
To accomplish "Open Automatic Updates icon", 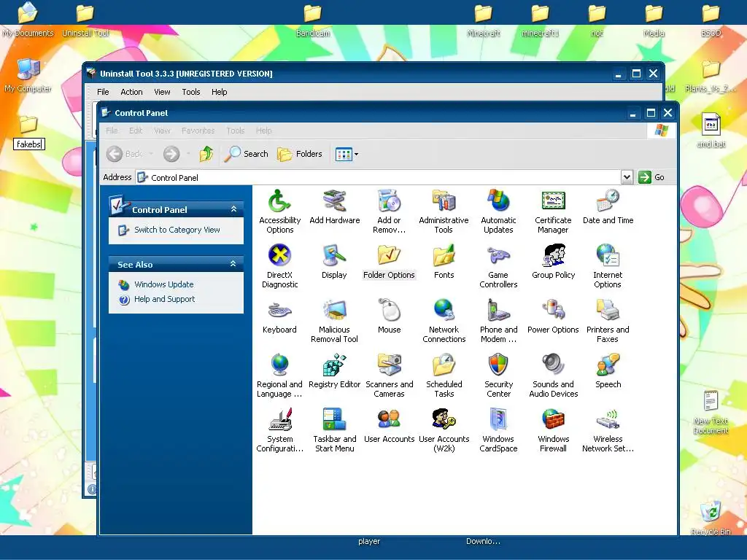I will pos(498,212).
